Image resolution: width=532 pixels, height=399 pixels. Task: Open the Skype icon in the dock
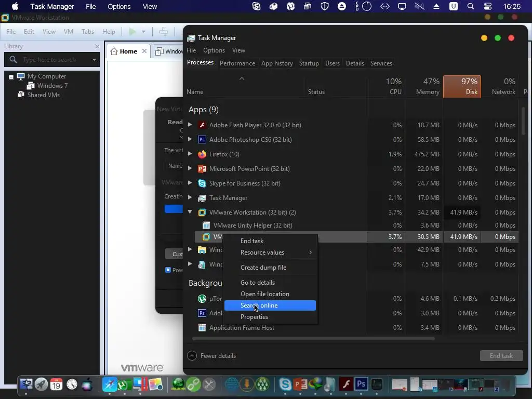click(285, 384)
